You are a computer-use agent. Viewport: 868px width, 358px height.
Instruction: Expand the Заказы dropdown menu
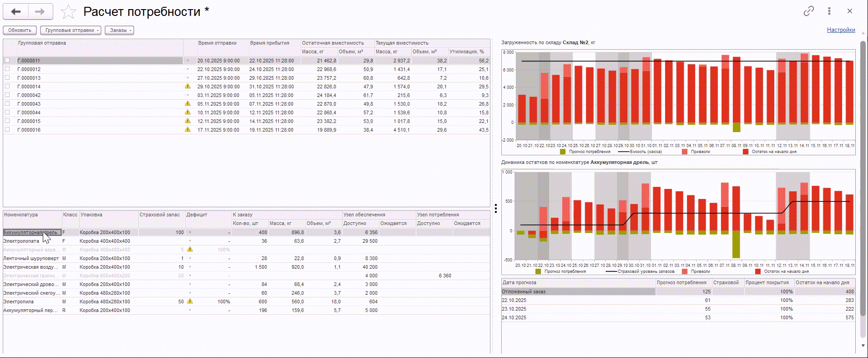pos(120,31)
